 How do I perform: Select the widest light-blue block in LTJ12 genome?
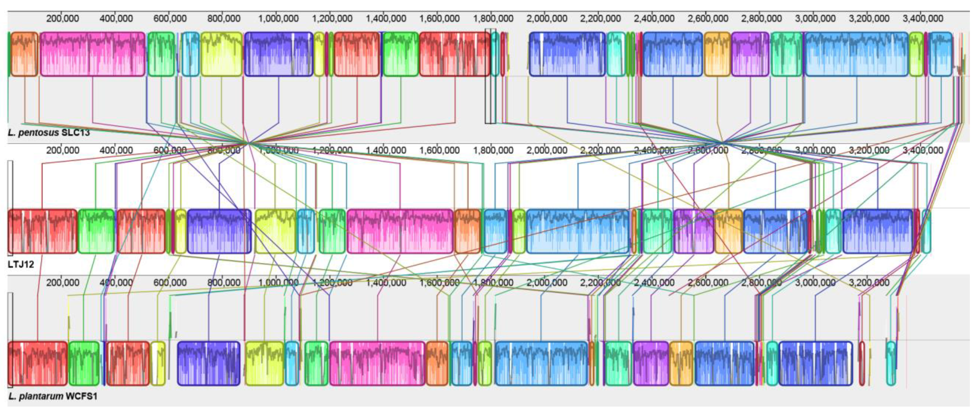pyautogui.click(x=578, y=231)
